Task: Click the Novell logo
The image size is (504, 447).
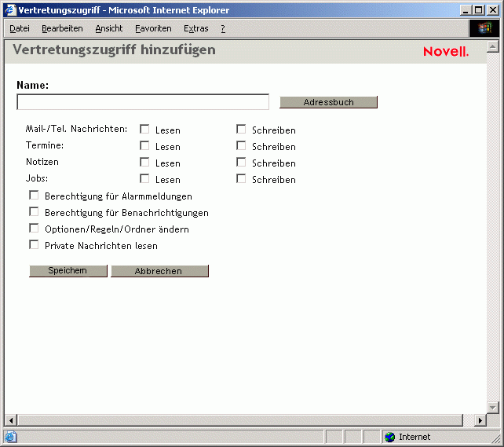Action: coord(446,51)
